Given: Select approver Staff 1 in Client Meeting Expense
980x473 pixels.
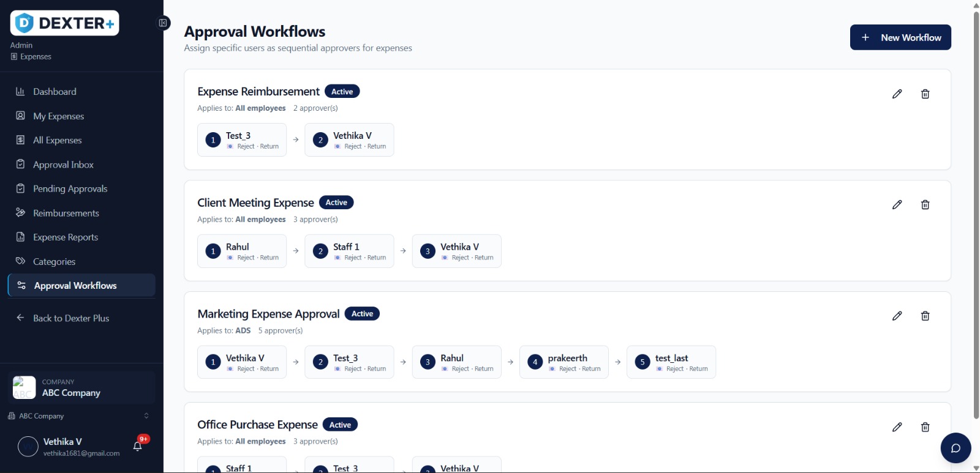Looking at the screenshot, I should tap(349, 251).
